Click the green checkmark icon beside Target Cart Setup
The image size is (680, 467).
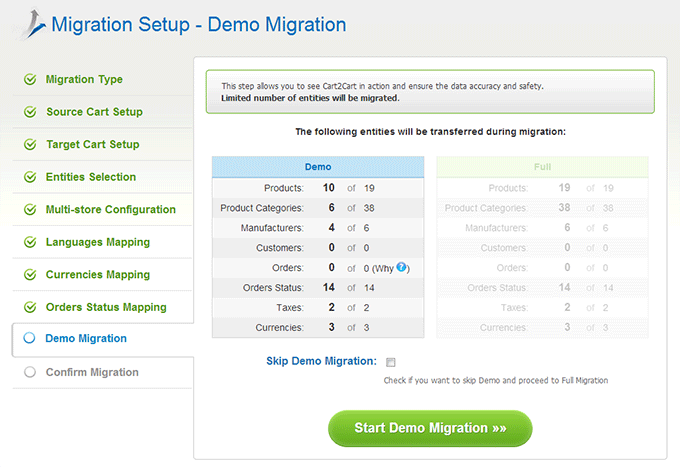[x=30, y=144]
